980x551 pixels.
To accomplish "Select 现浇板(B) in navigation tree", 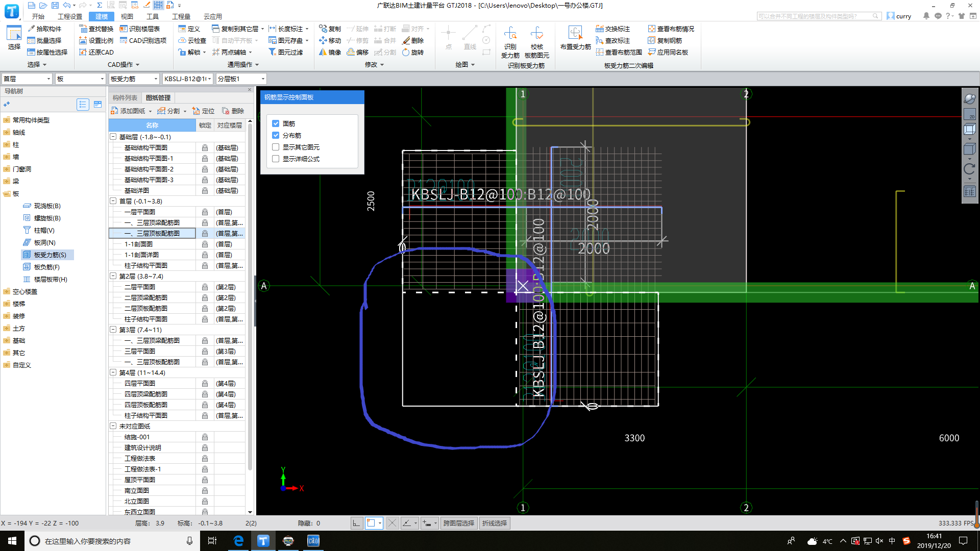I will click(x=47, y=206).
